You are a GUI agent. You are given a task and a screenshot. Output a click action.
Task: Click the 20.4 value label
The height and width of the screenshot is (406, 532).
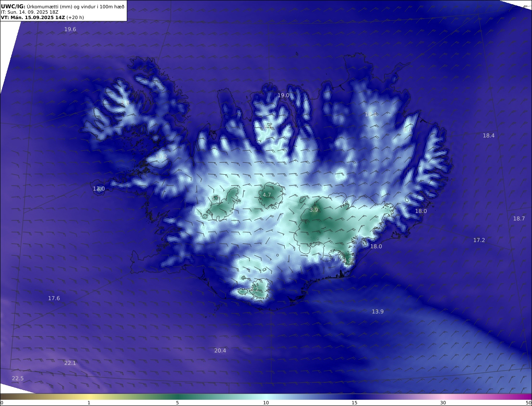(220, 351)
